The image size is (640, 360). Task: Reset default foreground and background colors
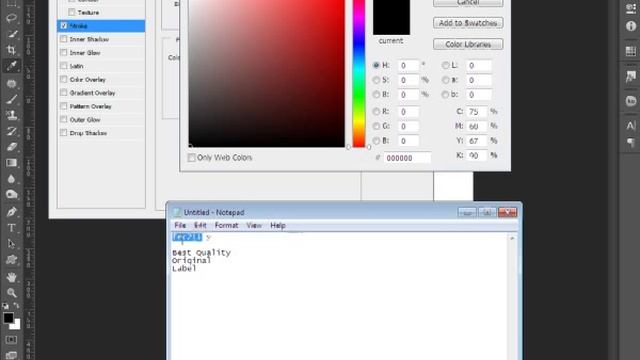click(x=5, y=305)
